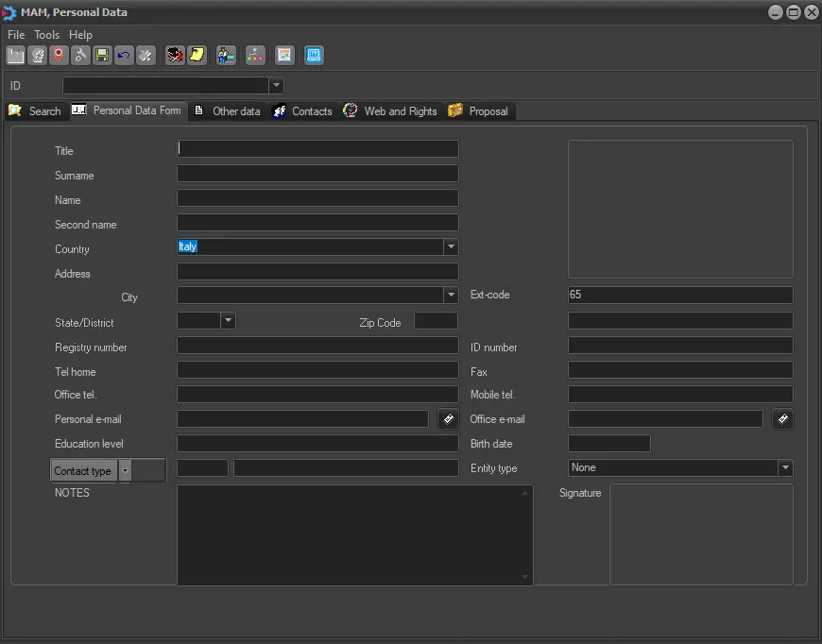
Task: Click the blue undo arrow icon
Action: 124,56
